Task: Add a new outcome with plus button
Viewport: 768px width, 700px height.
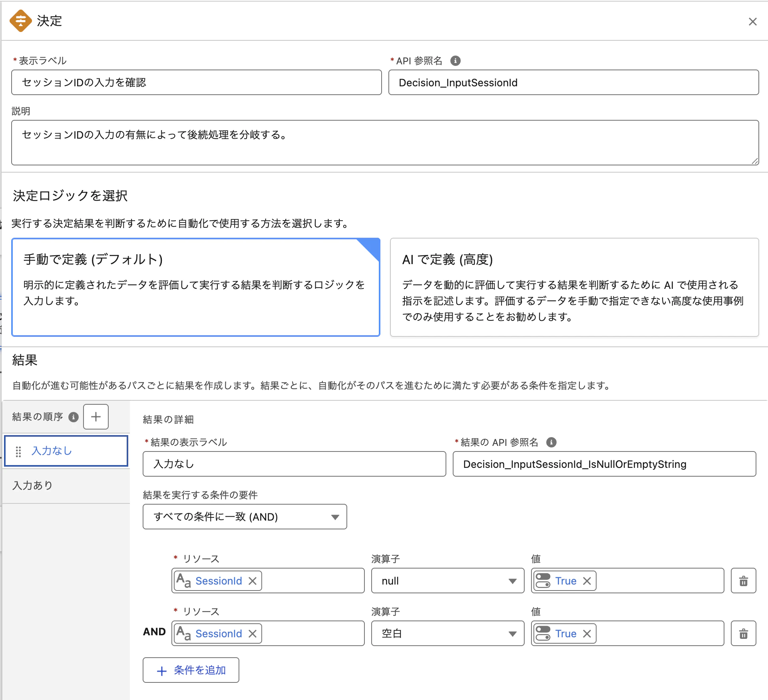Action: click(x=96, y=417)
